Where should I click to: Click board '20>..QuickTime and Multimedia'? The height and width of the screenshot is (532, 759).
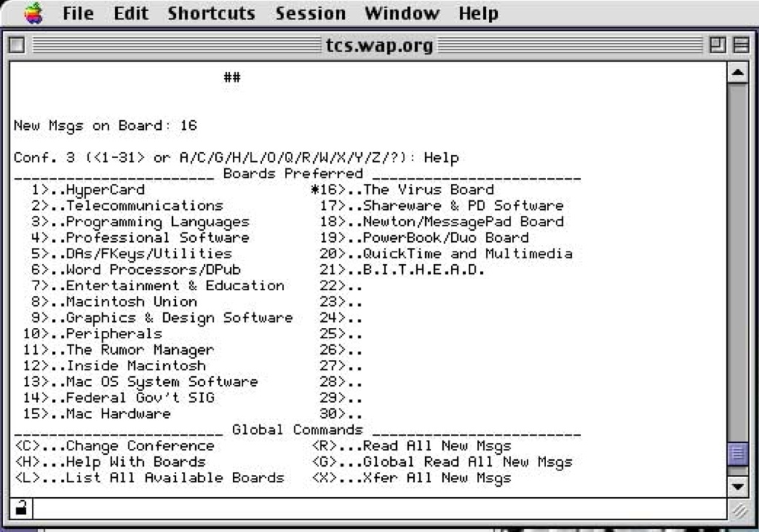(446, 254)
